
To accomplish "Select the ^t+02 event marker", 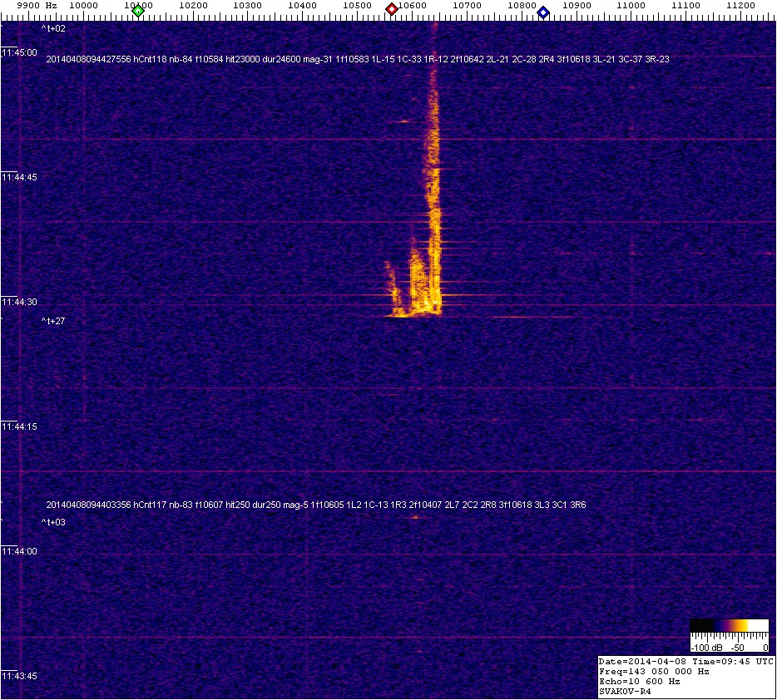I will [x=53, y=28].
